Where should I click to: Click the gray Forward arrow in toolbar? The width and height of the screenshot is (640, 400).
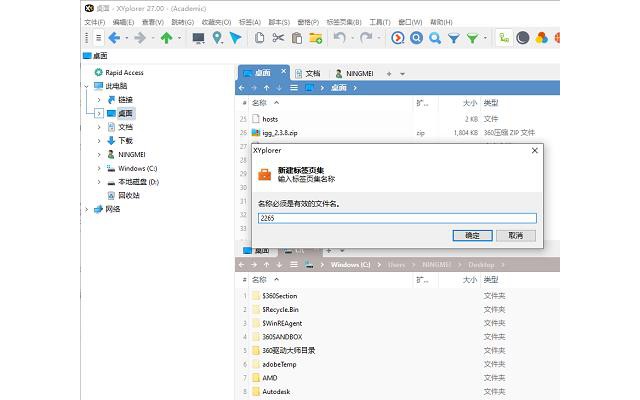pos(140,38)
